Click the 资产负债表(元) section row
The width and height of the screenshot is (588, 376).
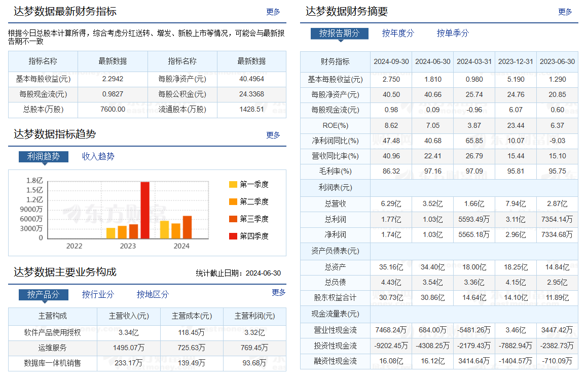(x=439, y=251)
